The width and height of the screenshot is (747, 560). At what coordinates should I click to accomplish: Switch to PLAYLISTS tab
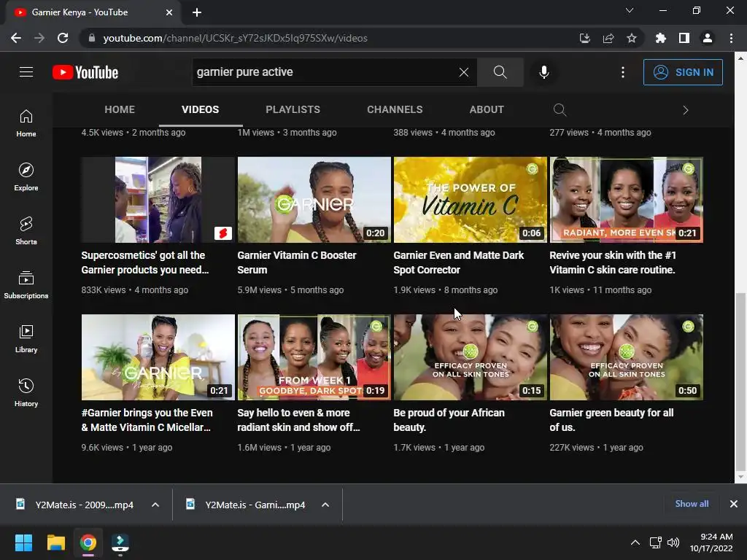click(x=293, y=109)
